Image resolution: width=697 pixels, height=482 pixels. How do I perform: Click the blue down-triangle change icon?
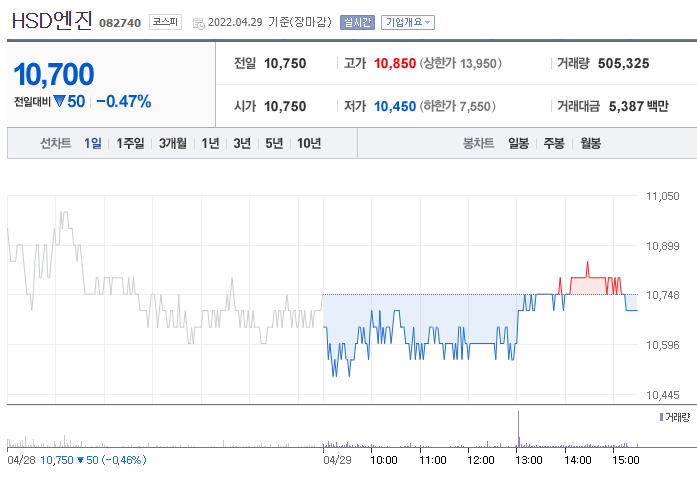(x=59, y=101)
